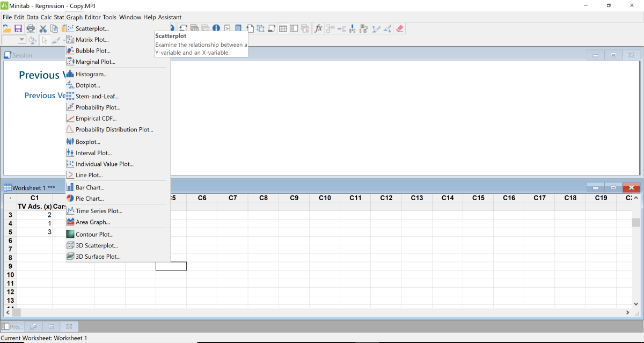Copy selection with the copy icon

(x=54, y=28)
